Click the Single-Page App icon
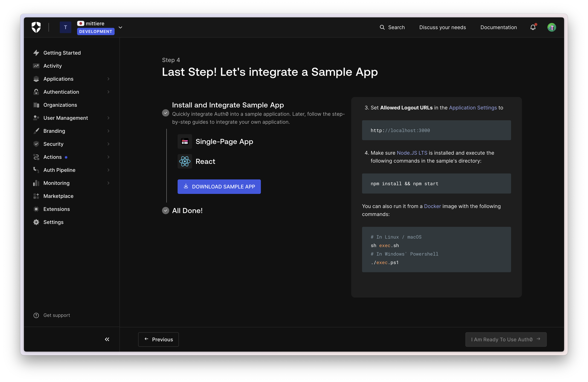This screenshot has height=382, width=588. (184, 142)
